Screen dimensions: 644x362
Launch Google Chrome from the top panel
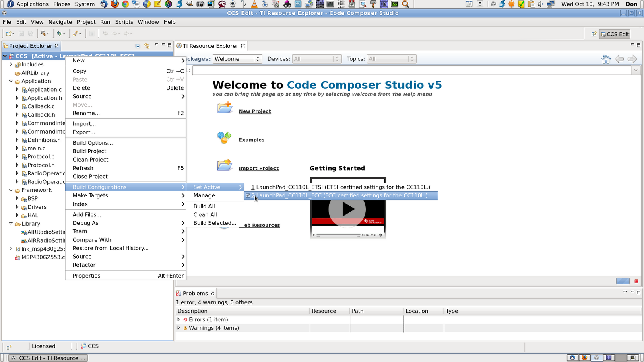(x=125, y=4)
